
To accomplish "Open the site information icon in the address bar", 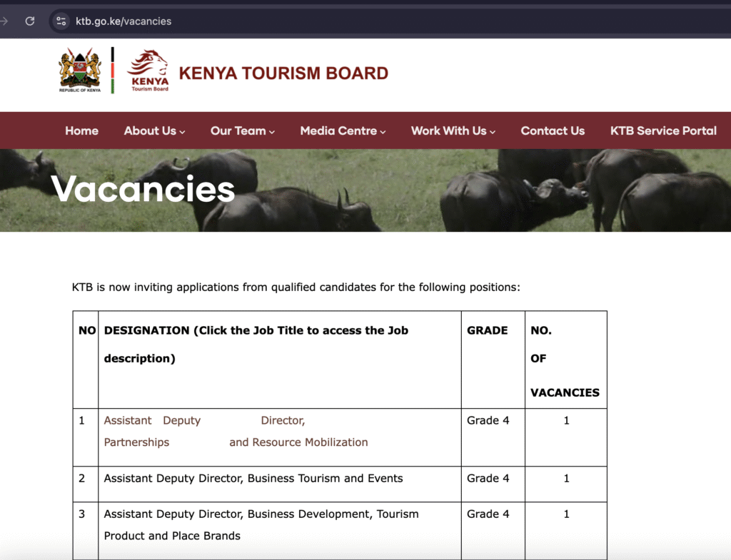I will click(61, 21).
